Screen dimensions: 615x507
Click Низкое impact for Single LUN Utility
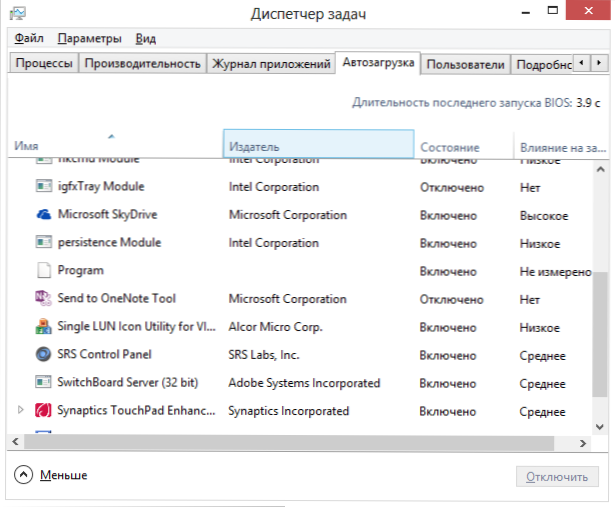539,328
